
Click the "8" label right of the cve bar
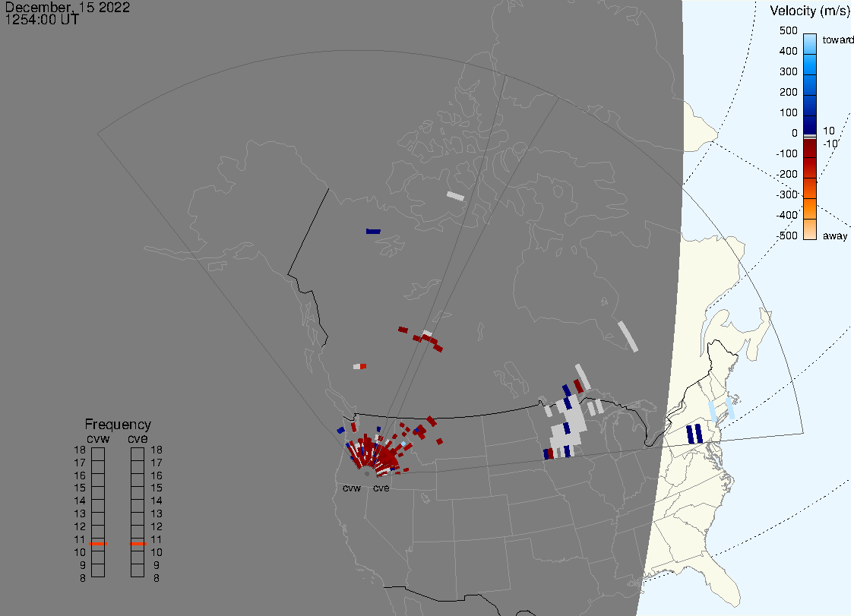coord(157,578)
